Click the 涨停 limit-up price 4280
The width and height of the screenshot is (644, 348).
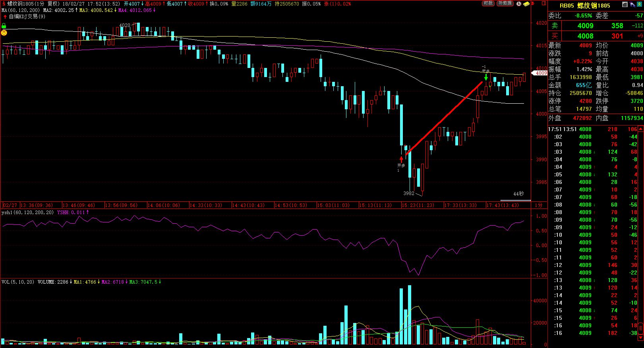click(x=585, y=101)
